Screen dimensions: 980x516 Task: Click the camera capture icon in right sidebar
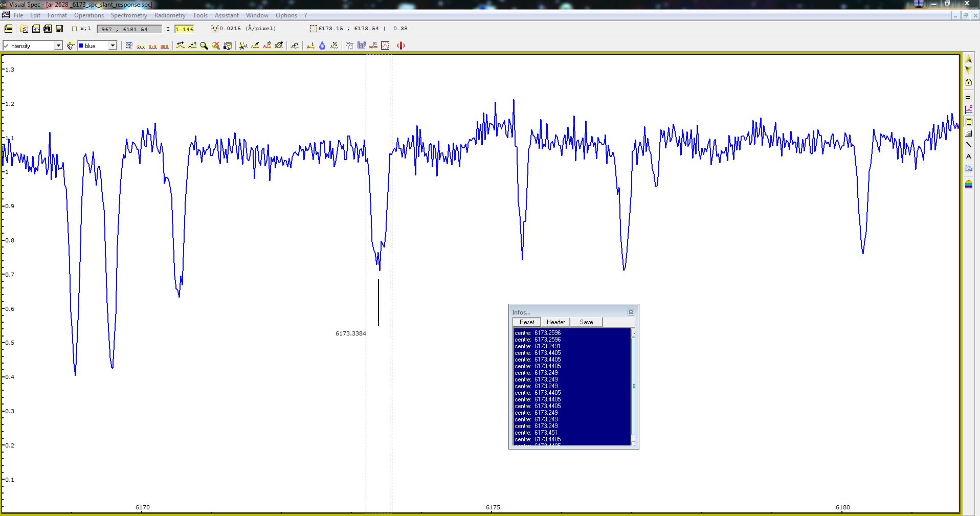[x=968, y=169]
